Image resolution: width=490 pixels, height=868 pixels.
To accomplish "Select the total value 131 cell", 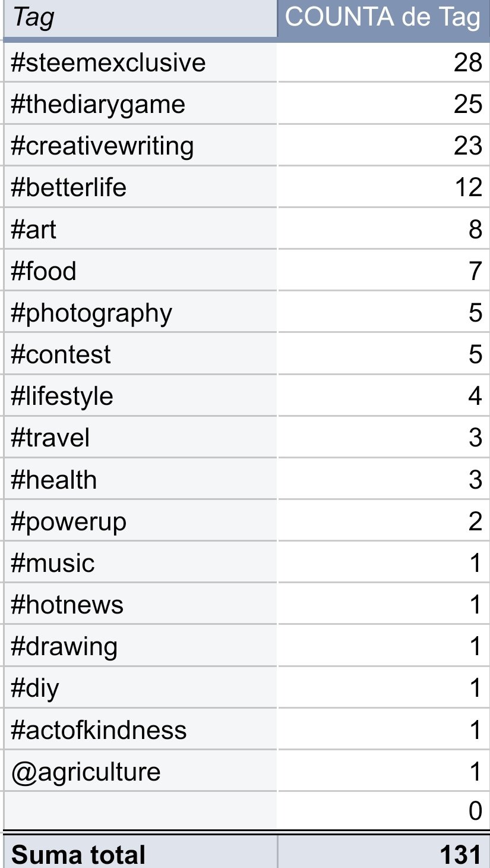I will (x=384, y=853).
